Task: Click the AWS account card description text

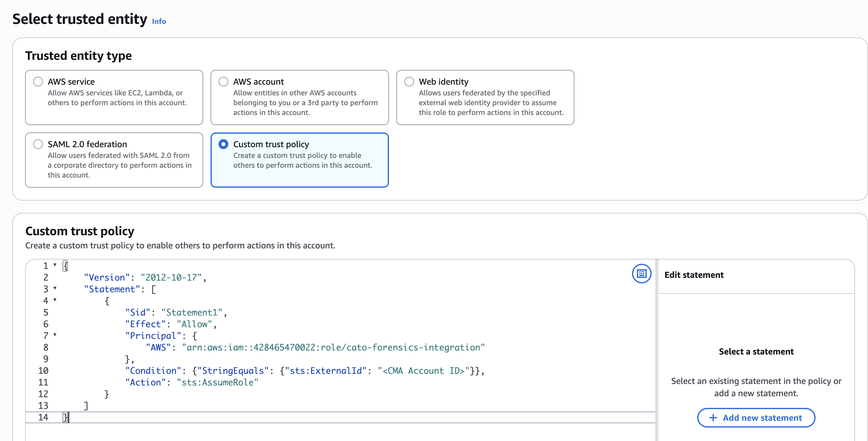Action: point(305,102)
